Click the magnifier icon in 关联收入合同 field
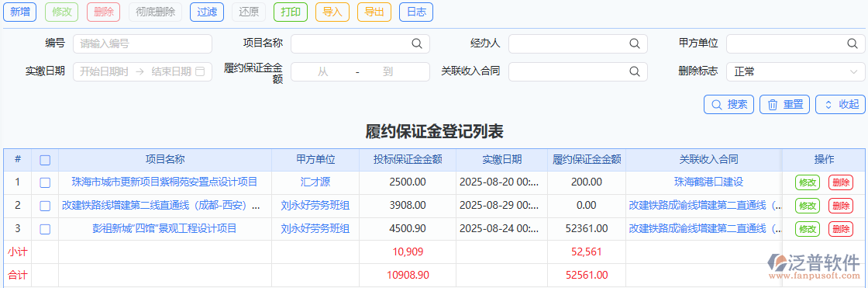868x288 pixels. (x=635, y=71)
